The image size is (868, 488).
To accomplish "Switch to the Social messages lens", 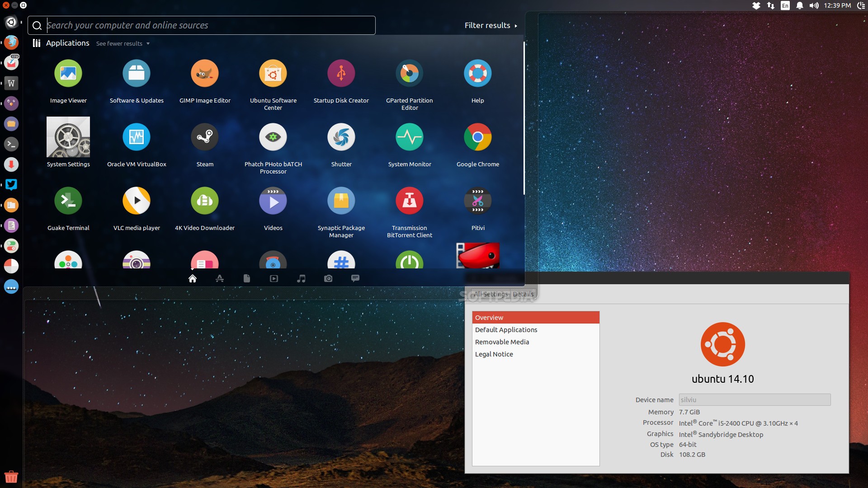I will (355, 278).
